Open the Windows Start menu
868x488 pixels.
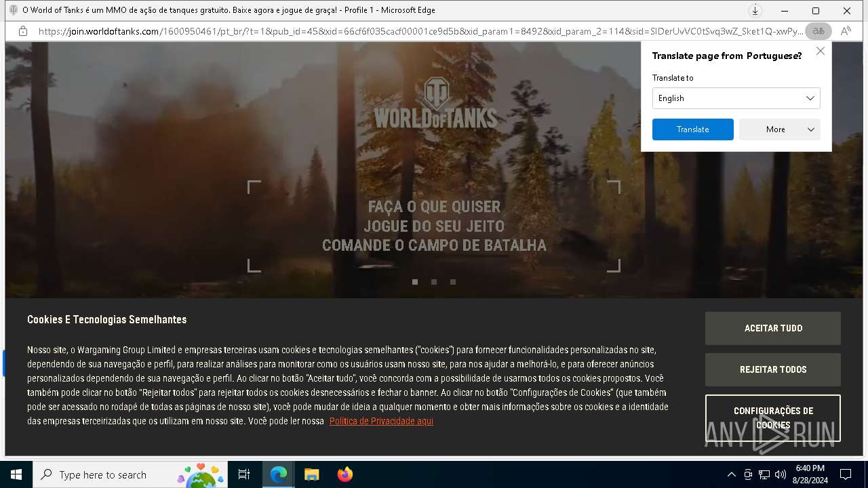point(16,474)
